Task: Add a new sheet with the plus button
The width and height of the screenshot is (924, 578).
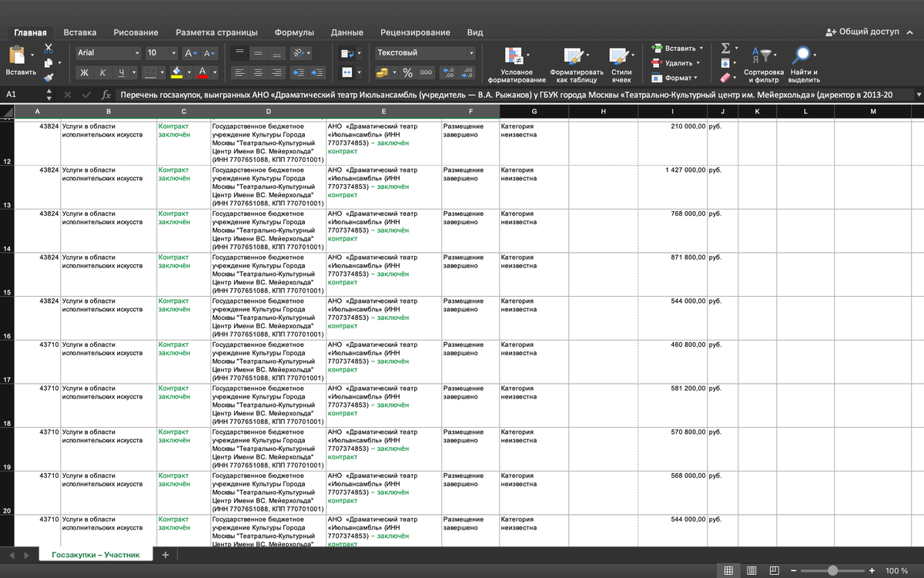Action: (x=165, y=555)
